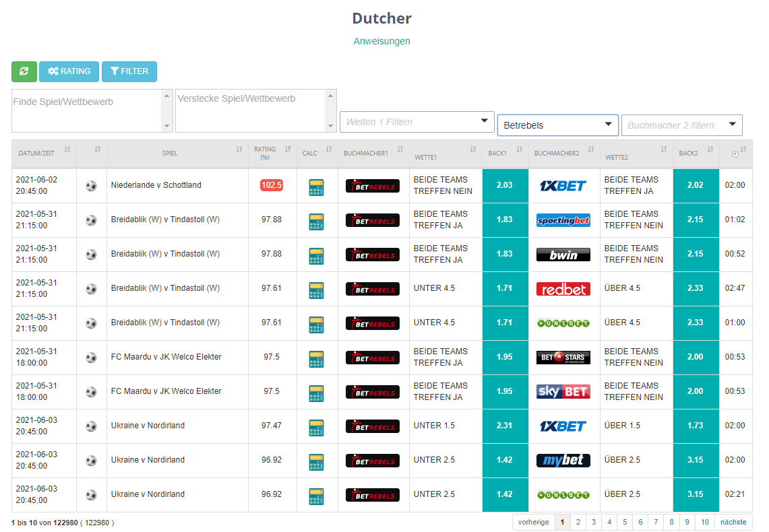The width and height of the screenshot is (769, 532).
Task: Open calculator for sportingbet Breidablik row
Action: (x=316, y=222)
